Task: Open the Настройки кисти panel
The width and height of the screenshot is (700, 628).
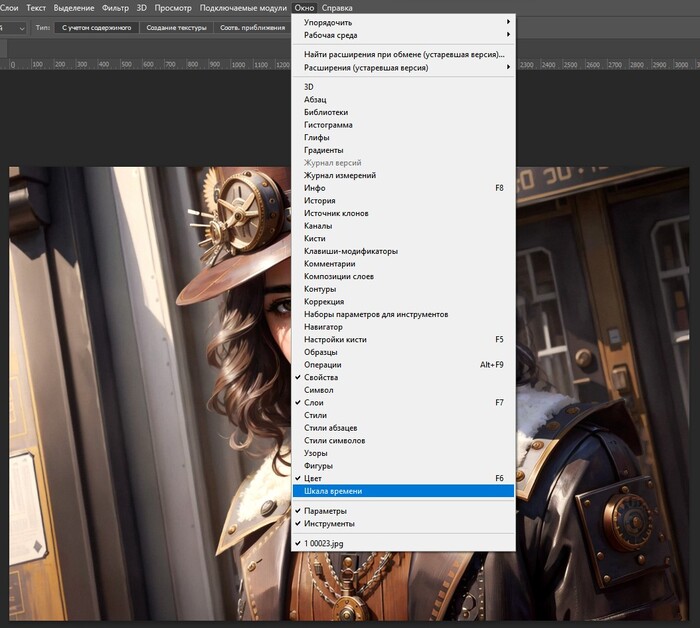Action: coord(335,340)
